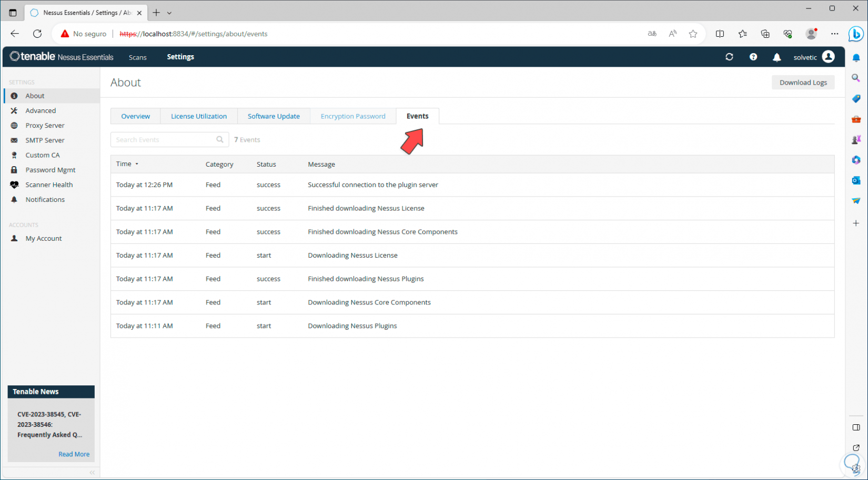
Task: Follow the Read More link in Tenable News
Action: 74,454
